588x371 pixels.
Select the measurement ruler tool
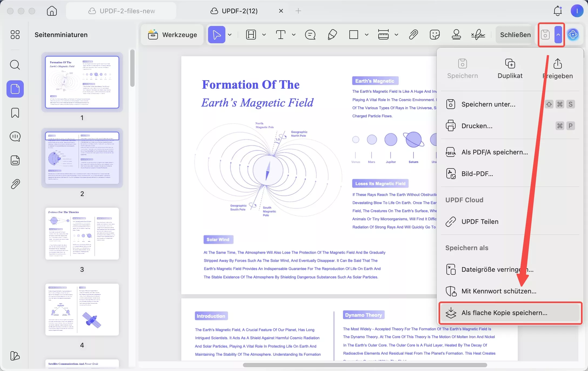383,35
